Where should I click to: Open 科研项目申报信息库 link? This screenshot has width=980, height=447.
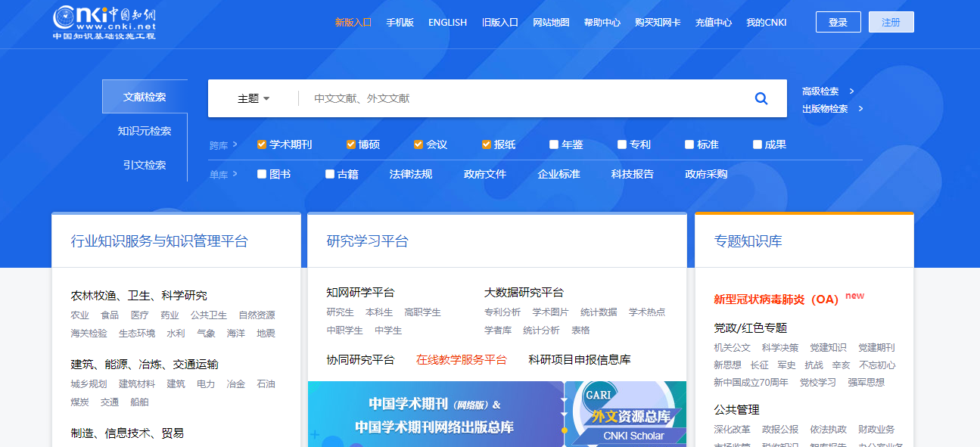(x=580, y=360)
